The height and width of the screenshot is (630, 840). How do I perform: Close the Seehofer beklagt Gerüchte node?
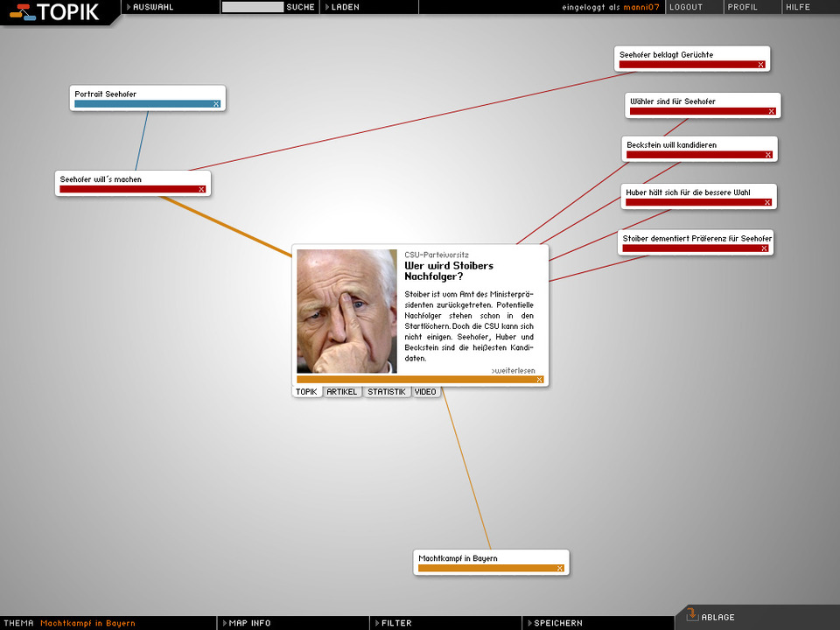tap(760, 65)
